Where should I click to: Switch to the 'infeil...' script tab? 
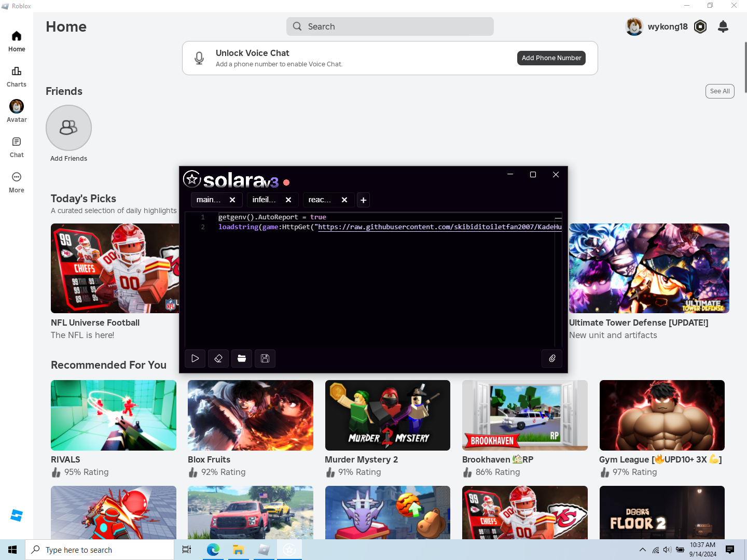(264, 200)
